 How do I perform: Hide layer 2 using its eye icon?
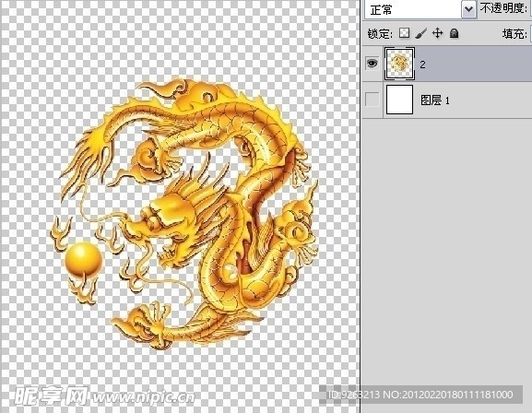(372, 63)
